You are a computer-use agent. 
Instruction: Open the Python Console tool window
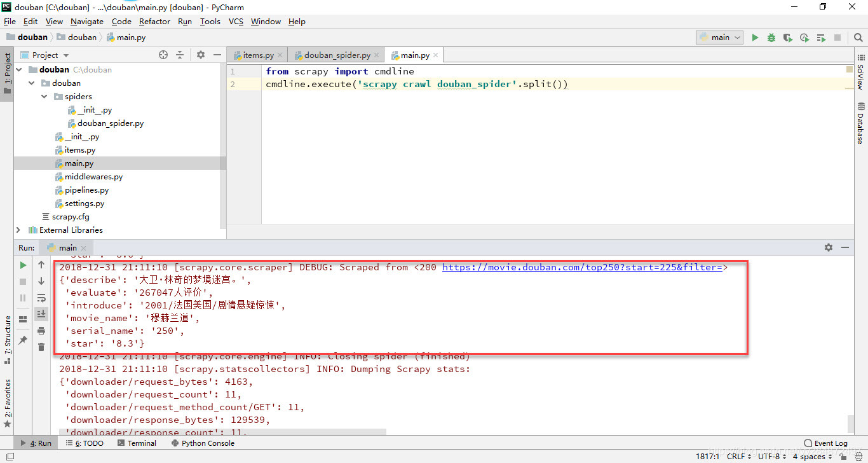tap(203, 443)
